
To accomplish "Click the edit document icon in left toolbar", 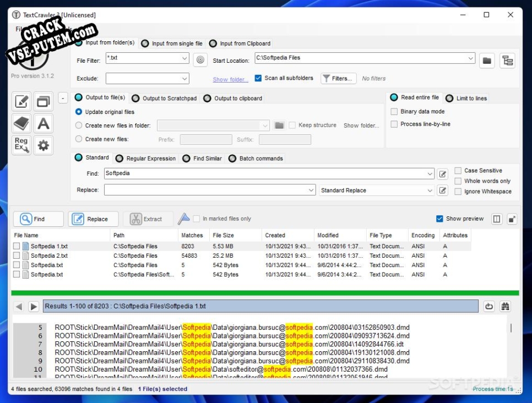I will click(21, 101).
